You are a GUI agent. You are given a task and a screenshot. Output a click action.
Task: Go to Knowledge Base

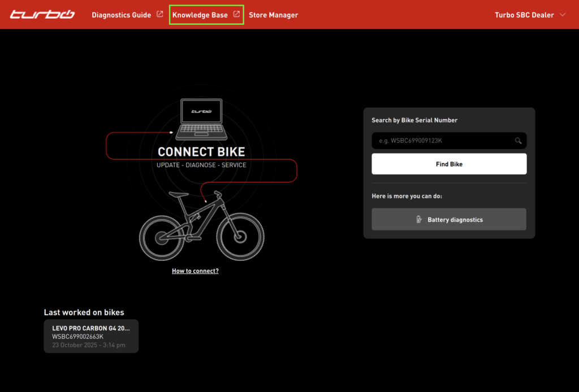pos(200,15)
